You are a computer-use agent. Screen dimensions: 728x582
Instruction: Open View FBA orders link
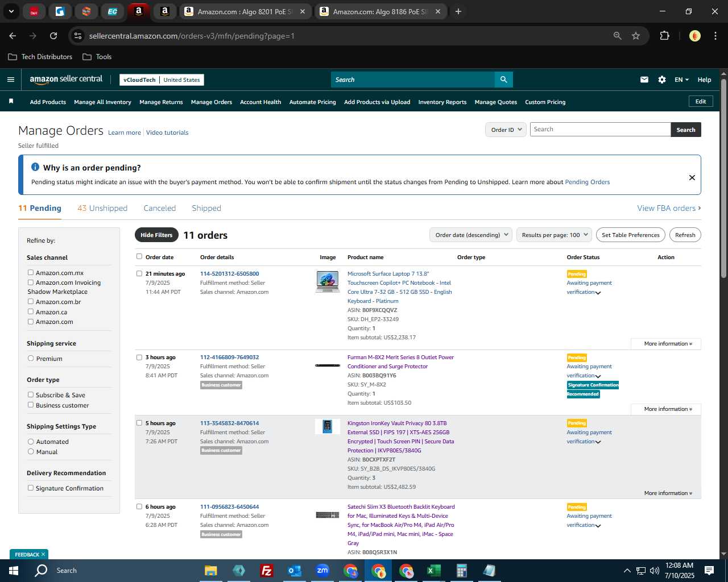pyautogui.click(x=669, y=208)
